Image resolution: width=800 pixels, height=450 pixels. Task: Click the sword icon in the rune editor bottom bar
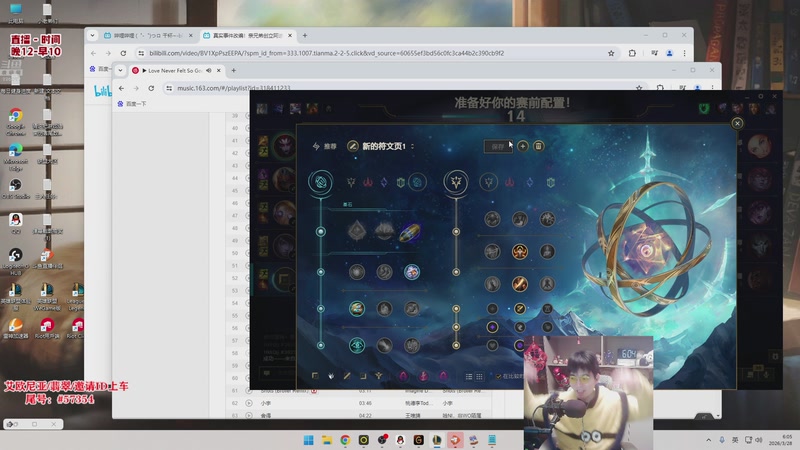tap(347, 376)
